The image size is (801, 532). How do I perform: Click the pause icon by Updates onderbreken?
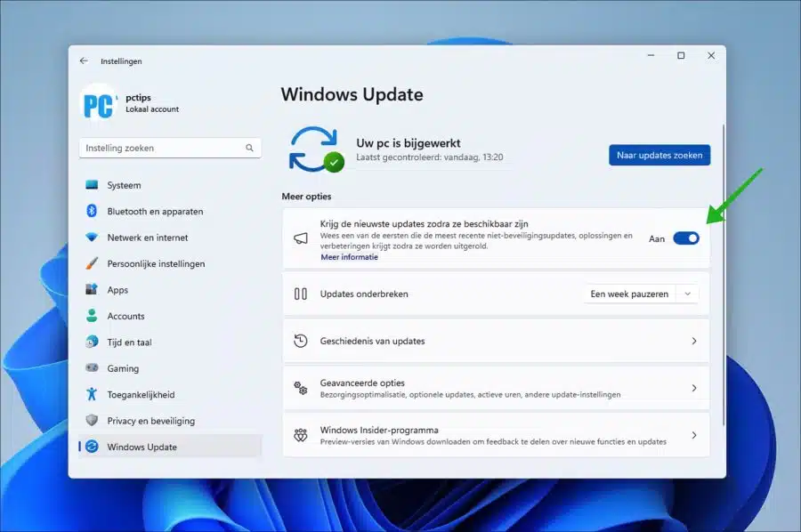coord(301,294)
